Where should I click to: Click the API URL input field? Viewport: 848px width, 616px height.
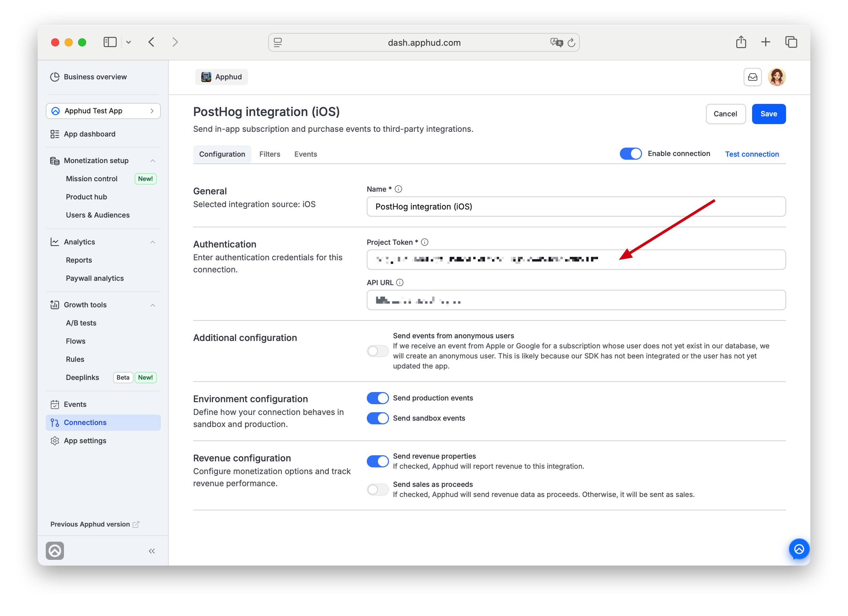coord(576,300)
